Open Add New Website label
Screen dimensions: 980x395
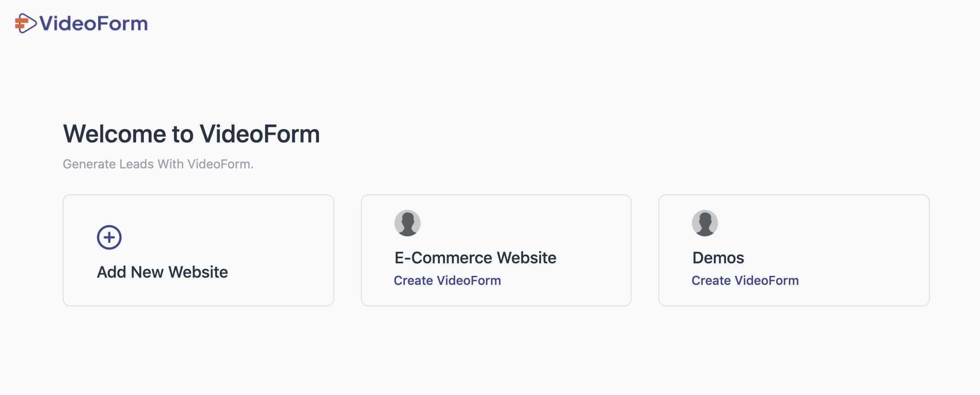tap(163, 272)
